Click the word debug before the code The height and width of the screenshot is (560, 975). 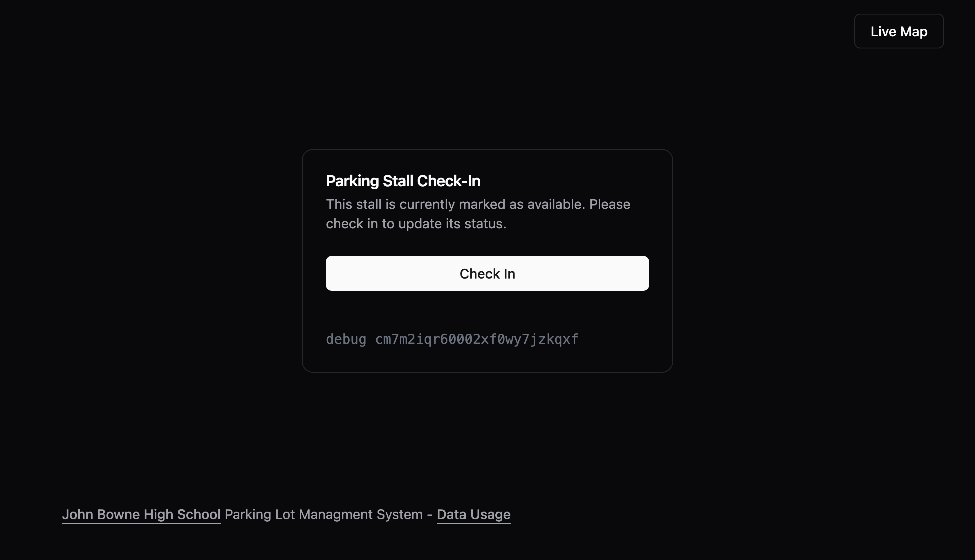[346, 339]
